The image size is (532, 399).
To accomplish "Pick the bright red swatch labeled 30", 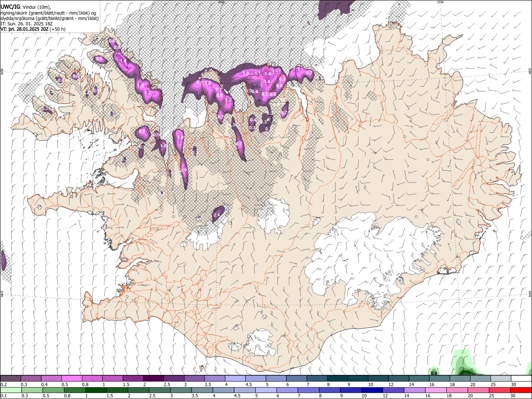I will point(521,390).
